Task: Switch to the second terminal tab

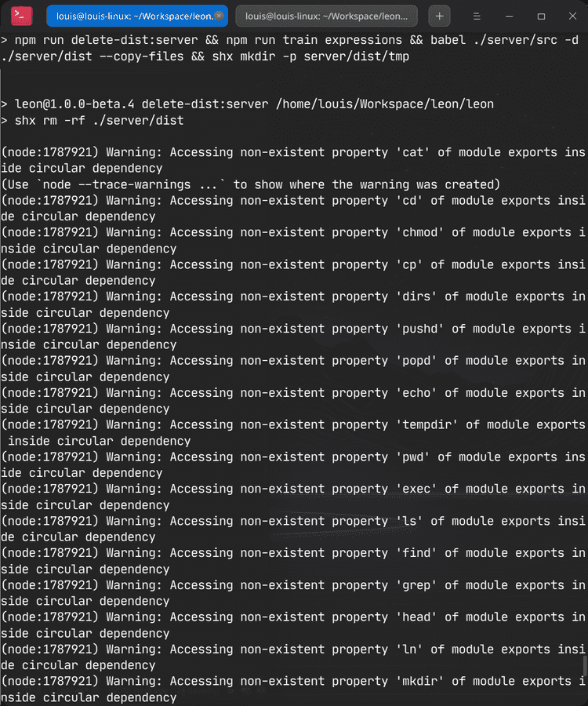Action: pos(327,16)
